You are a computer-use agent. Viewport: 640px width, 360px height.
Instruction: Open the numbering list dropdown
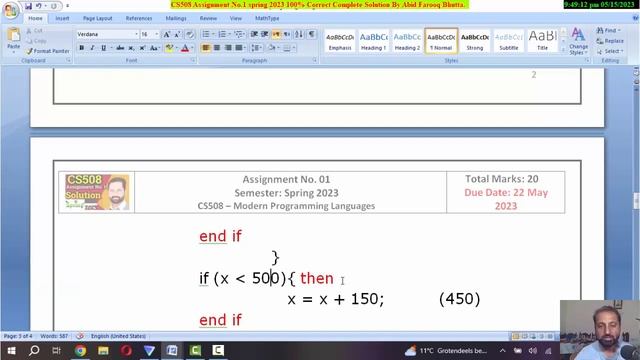click(x=229, y=34)
